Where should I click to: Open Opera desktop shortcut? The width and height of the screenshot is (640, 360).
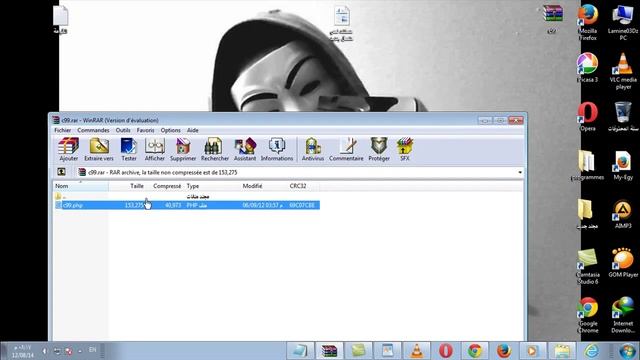tap(587, 117)
